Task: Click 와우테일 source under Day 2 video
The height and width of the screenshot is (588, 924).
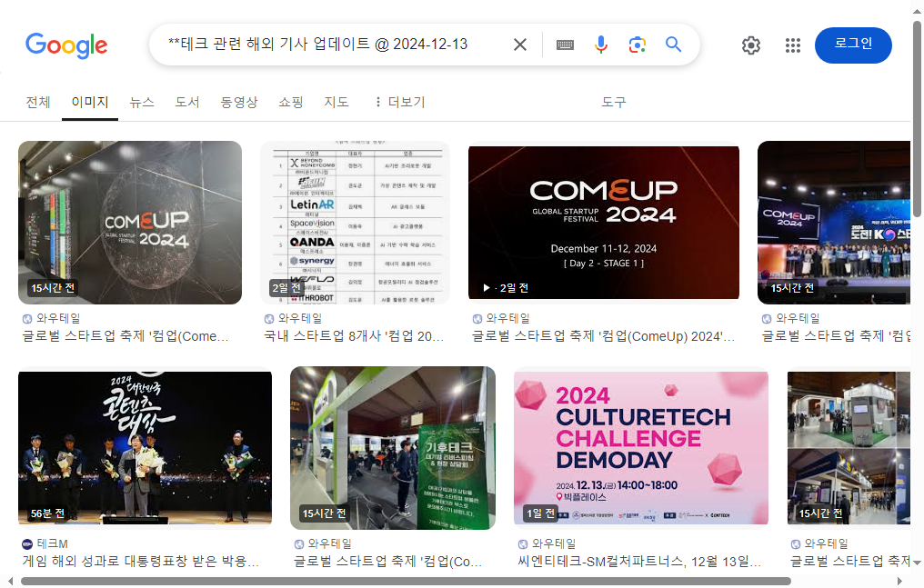Action: [x=508, y=318]
